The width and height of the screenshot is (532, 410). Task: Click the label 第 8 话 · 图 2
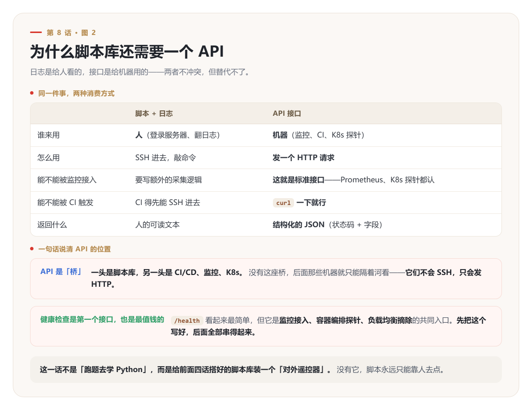click(71, 33)
